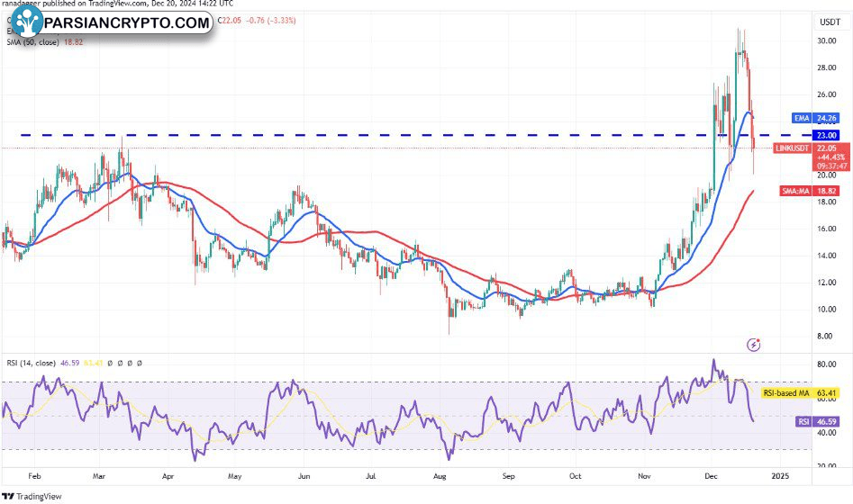Click the 12.00 price axis label
Image resolution: width=853 pixels, height=504 pixels.
click(826, 283)
